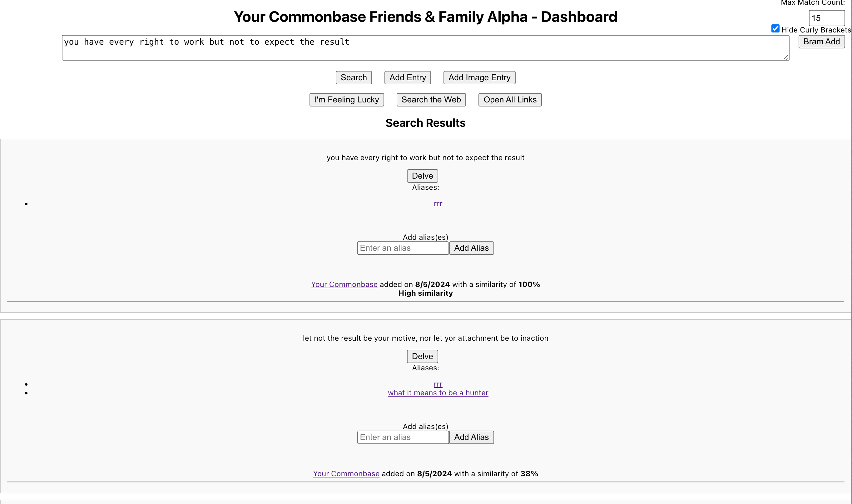This screenshot has height=504, width=852.
Task: Click Add Alias in second result
Action: pos(471,437)
